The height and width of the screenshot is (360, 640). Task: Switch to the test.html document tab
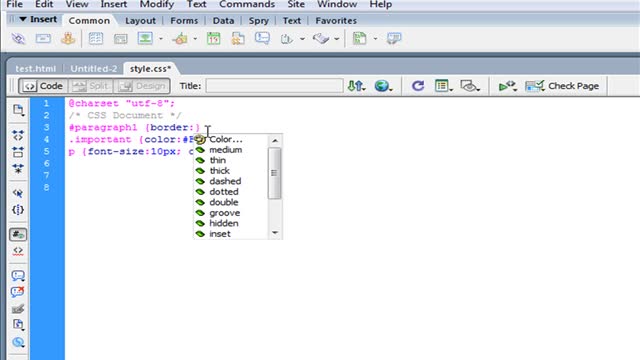(35, 69)
